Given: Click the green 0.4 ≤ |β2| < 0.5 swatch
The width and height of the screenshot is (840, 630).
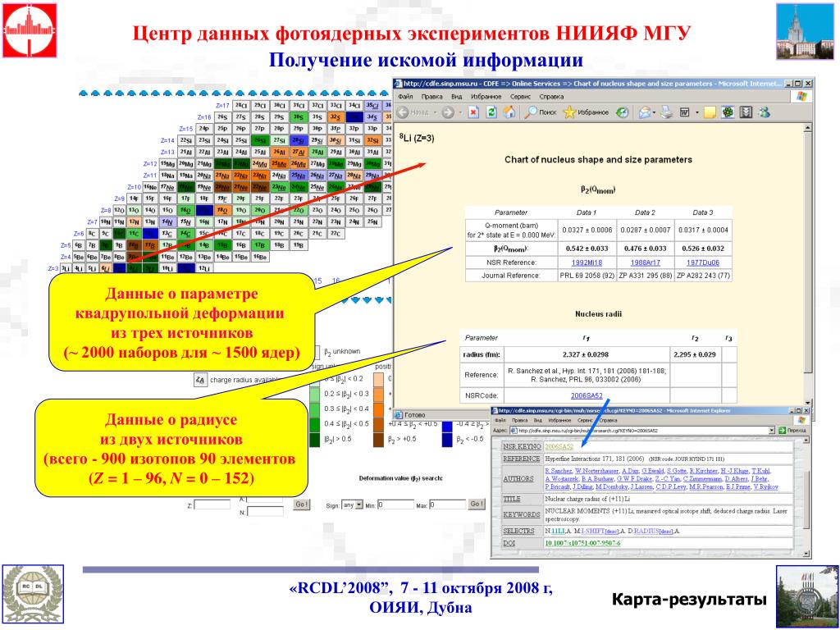Looking at the screenshot, I should tap(314, 425).
